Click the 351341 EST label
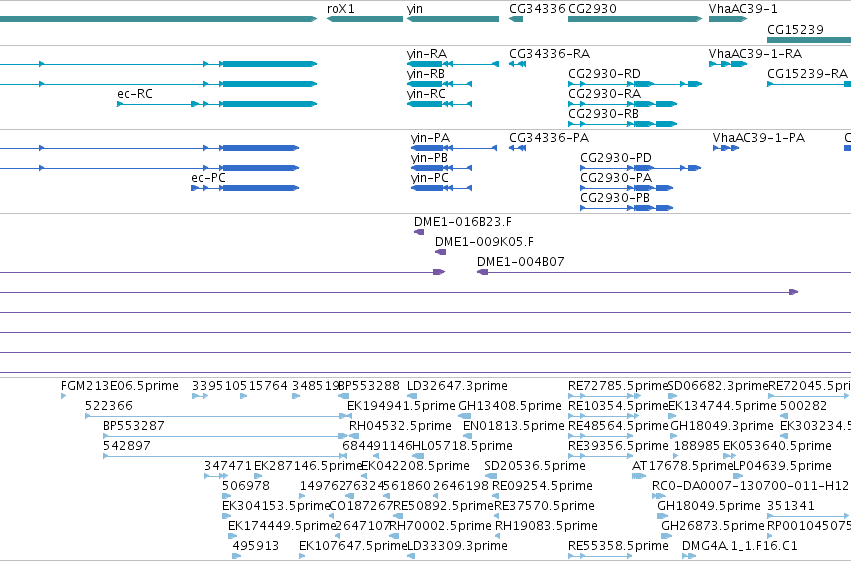 (791, 506)
